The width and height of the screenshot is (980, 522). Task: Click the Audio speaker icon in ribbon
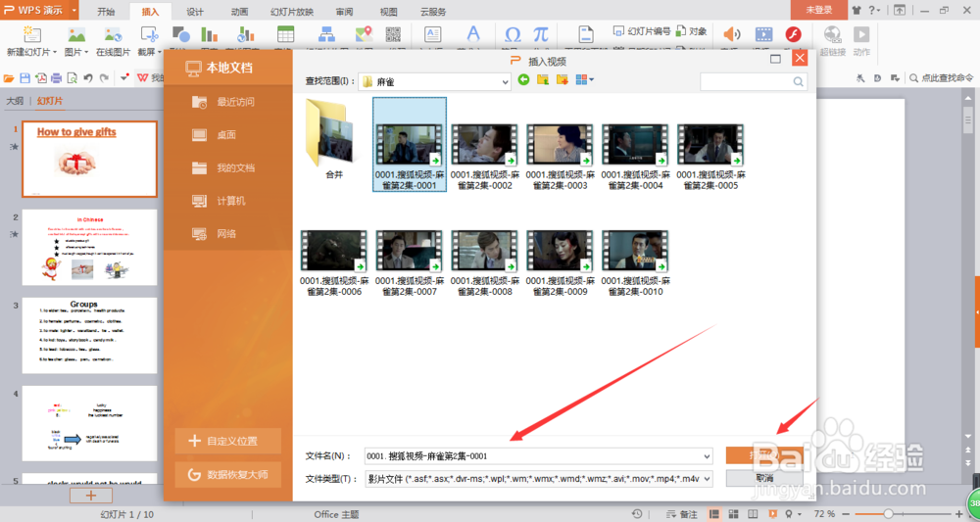coord(731,34)
